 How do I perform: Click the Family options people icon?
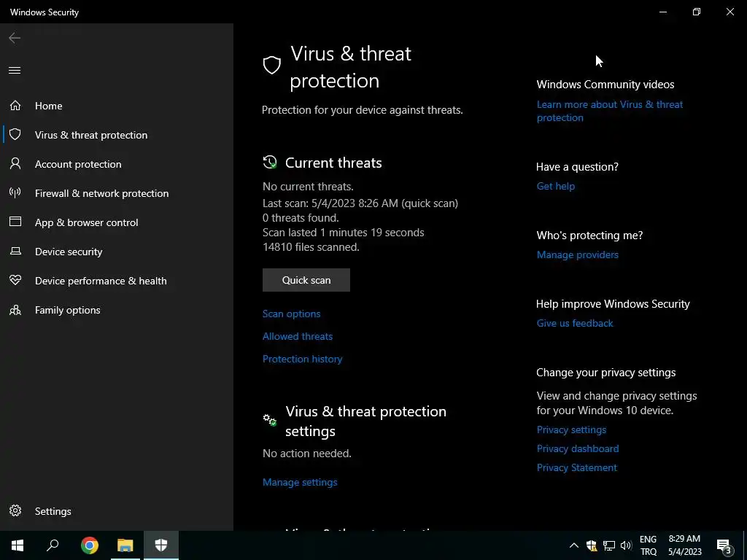click(x=15, y=310)
